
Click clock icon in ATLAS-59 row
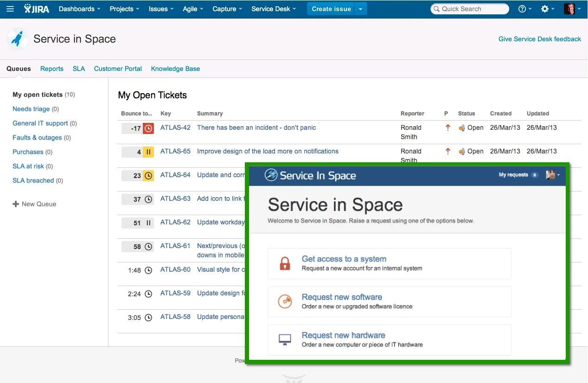click(x=148, y=294)
